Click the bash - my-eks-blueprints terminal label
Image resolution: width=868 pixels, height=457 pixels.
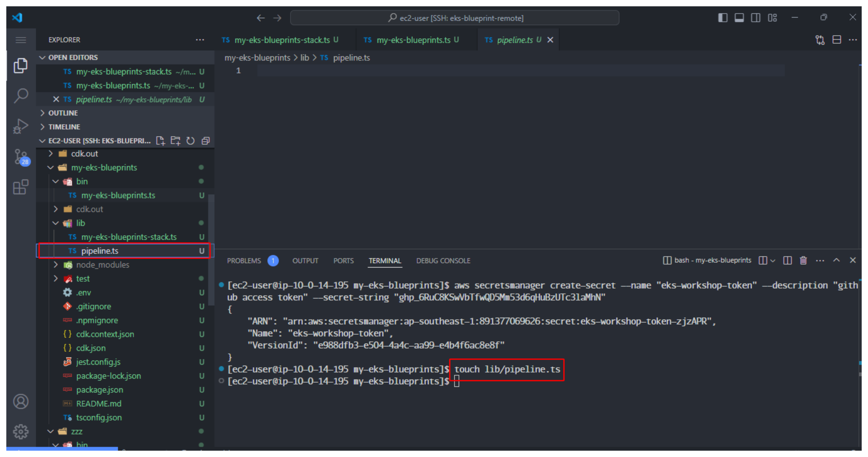pos(707,260)
